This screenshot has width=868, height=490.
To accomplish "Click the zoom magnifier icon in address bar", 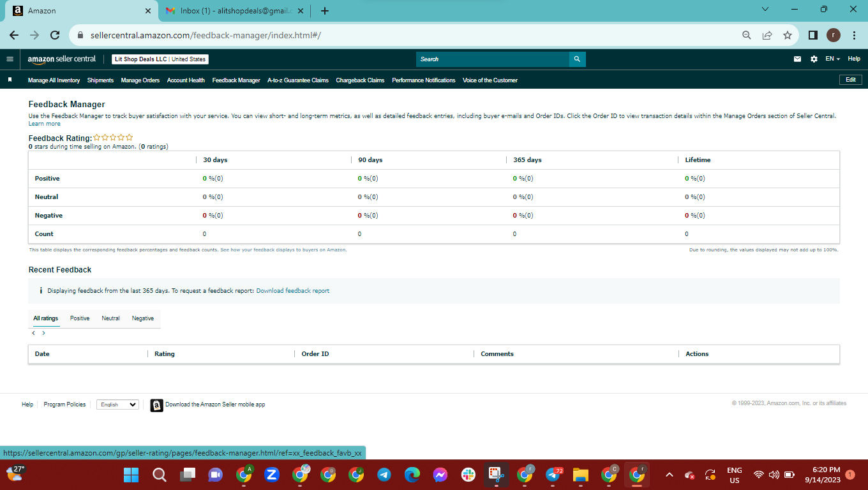I will 746,35.
